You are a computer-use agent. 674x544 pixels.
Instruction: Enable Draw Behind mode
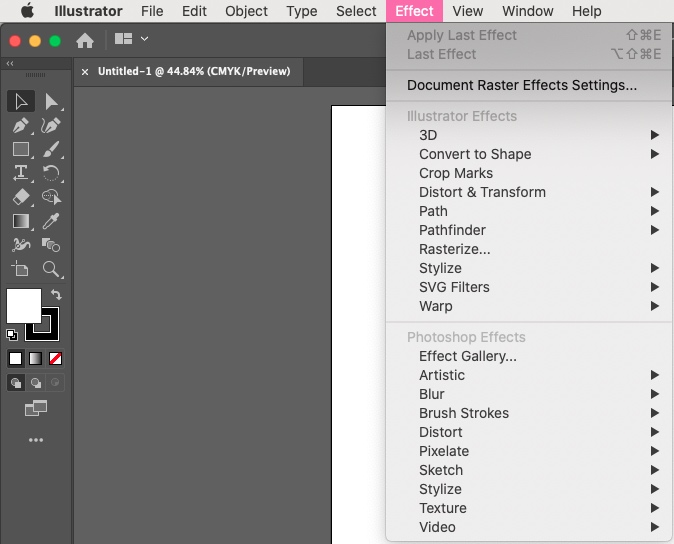coord(36,382)
